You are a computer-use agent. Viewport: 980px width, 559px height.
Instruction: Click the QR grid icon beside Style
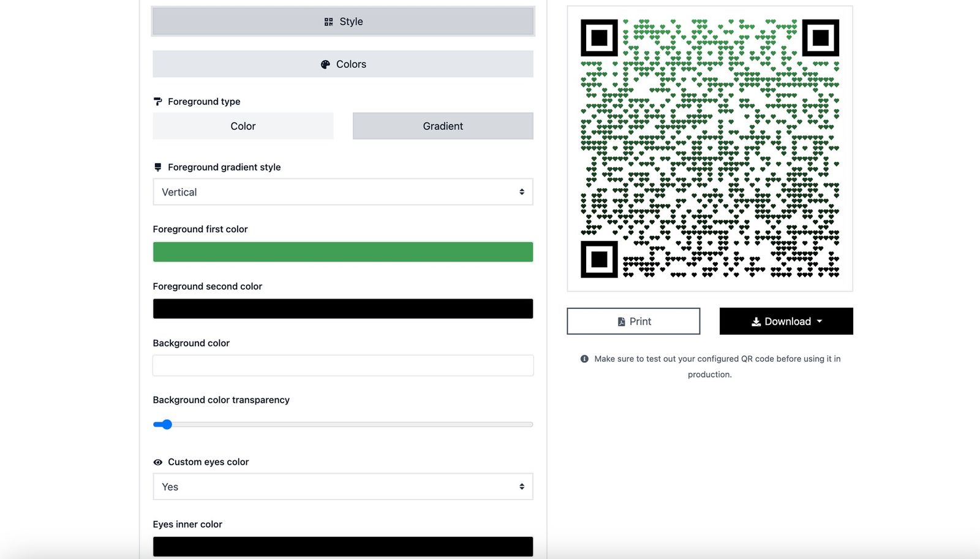328,21
